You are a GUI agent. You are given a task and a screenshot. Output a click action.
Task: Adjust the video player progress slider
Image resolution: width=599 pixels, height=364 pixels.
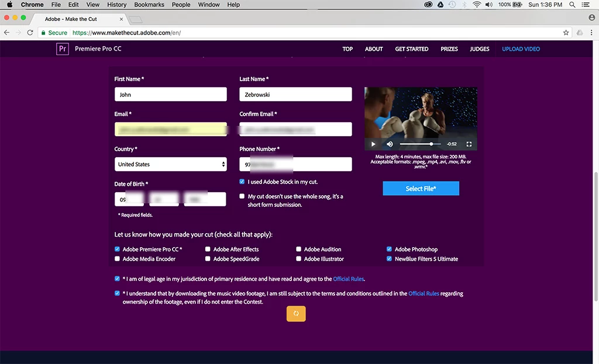click(x=420, y=144)
